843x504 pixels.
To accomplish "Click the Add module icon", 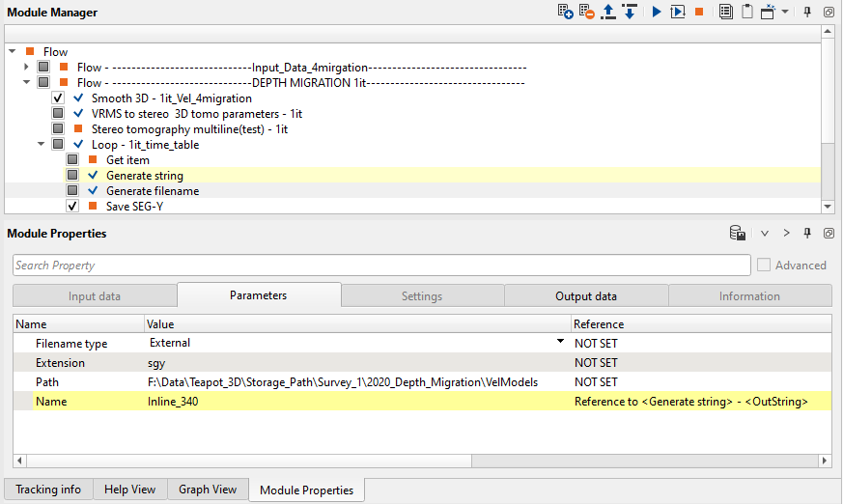I will [566, 12].
